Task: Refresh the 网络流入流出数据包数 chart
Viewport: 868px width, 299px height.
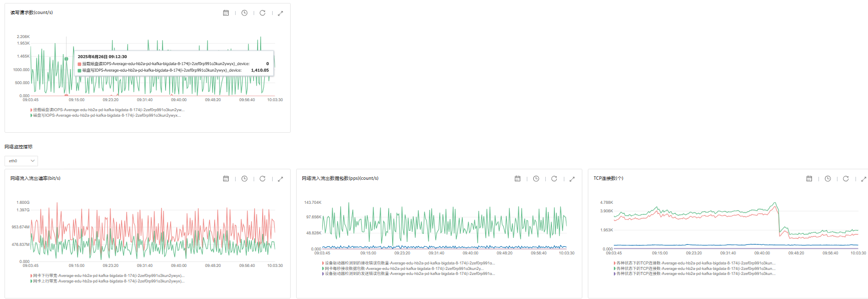Action: tap(554, 179)
